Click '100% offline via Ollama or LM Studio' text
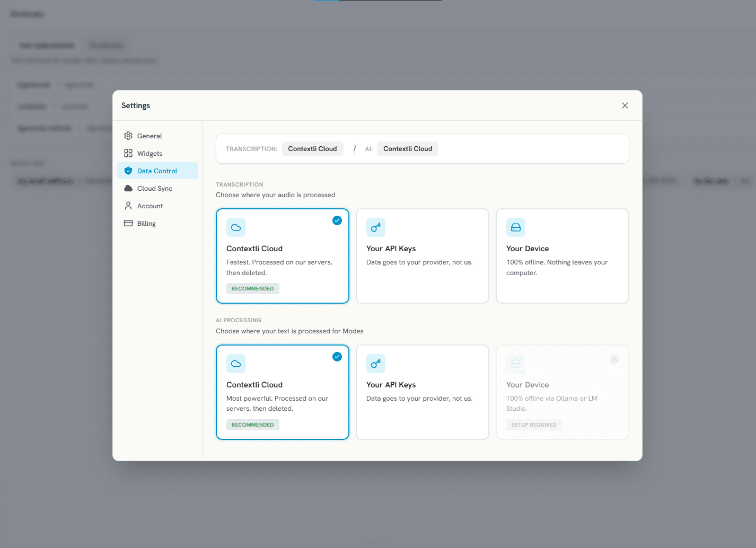The height and width of the screenshot is (548, 756). (552, 403)
